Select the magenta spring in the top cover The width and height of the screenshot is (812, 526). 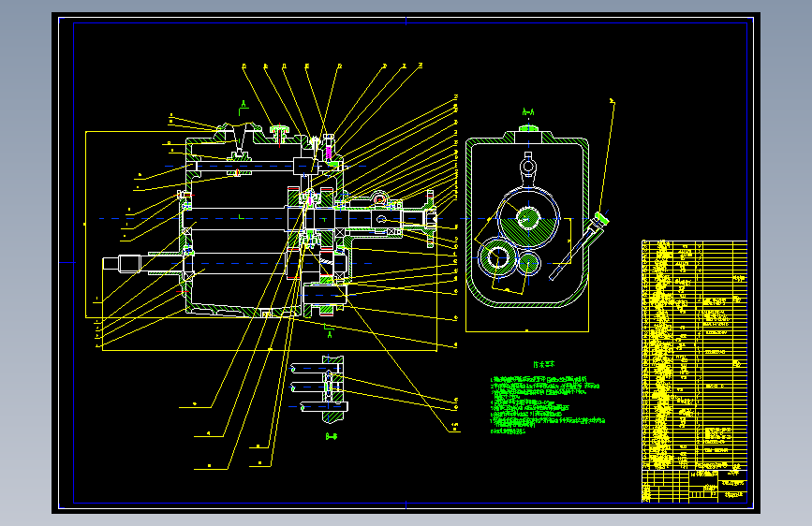click(x=329, y=153)
